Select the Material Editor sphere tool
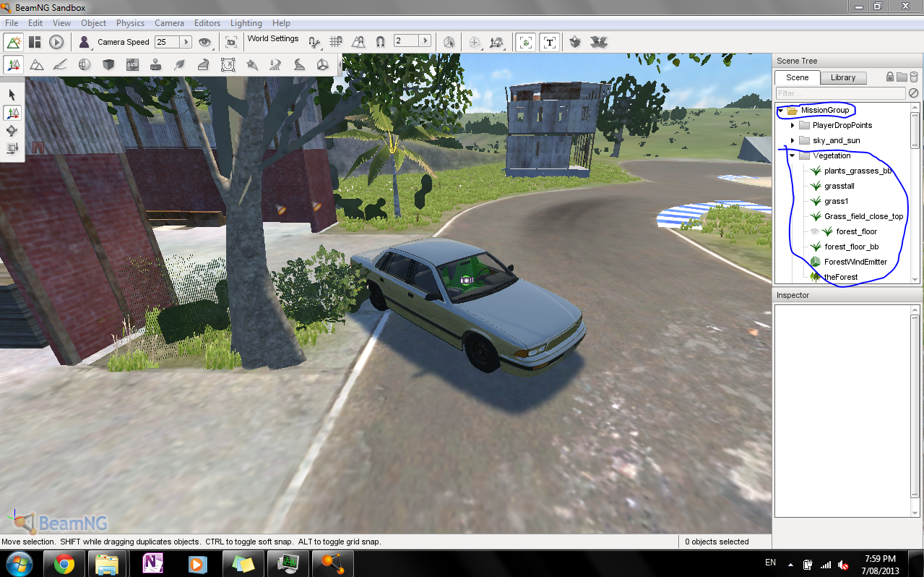Viewport: 924px width, 577px height. pos(84,65)
